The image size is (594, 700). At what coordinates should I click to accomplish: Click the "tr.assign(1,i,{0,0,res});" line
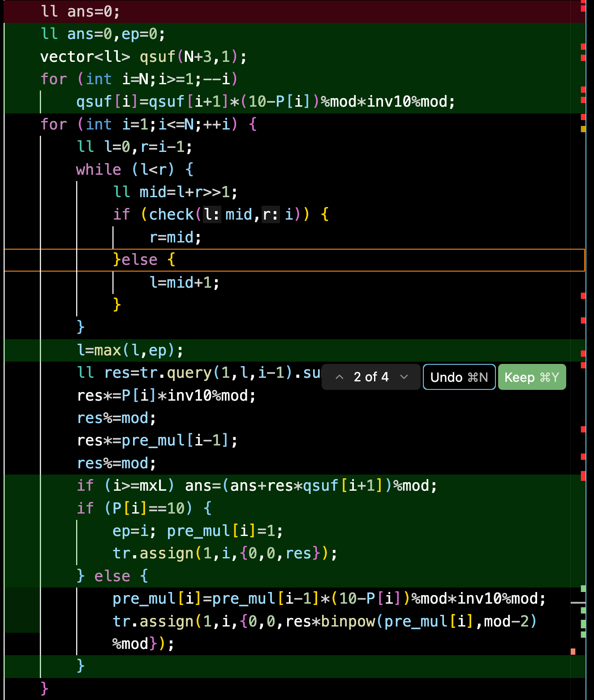click(x=224, y=553)
